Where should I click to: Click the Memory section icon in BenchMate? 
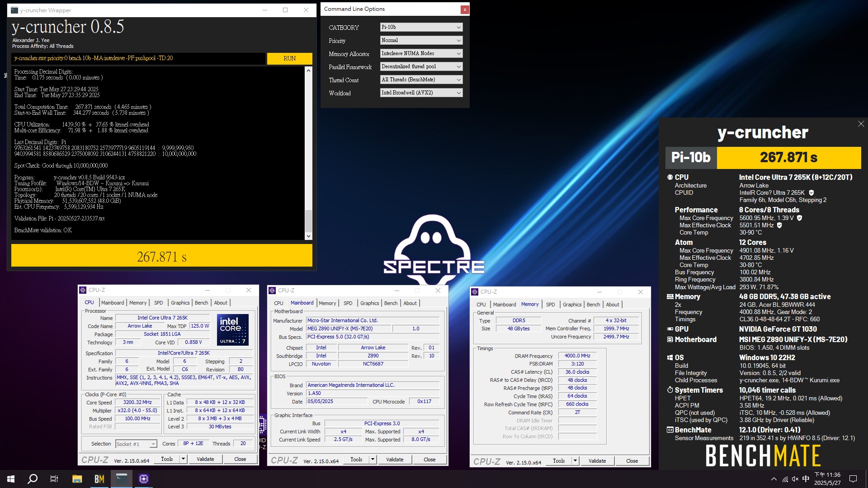coord(670,297)
